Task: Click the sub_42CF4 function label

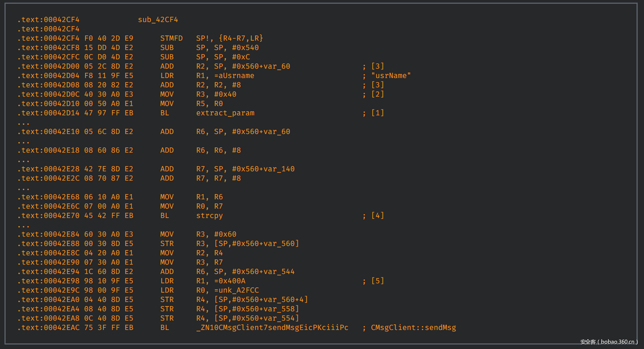Action: coord(158,20)
